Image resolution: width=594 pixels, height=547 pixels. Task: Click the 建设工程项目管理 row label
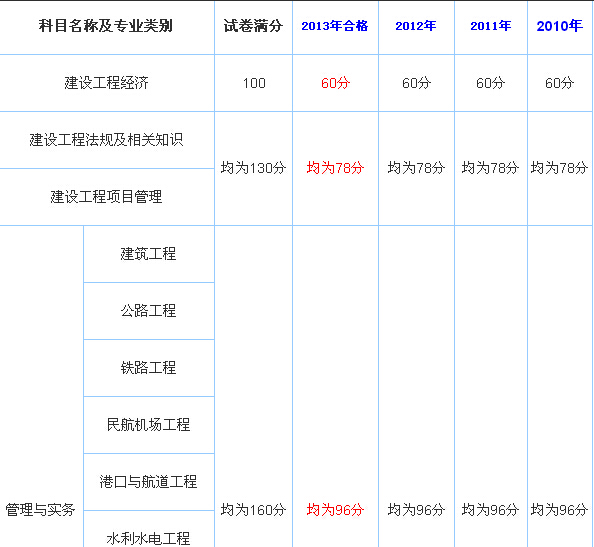[x=106, y=197]
